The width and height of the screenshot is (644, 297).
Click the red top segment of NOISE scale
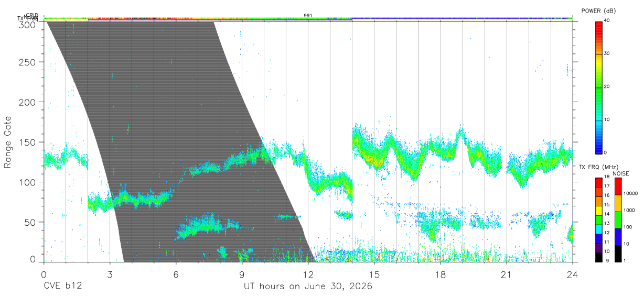(618, 186)
